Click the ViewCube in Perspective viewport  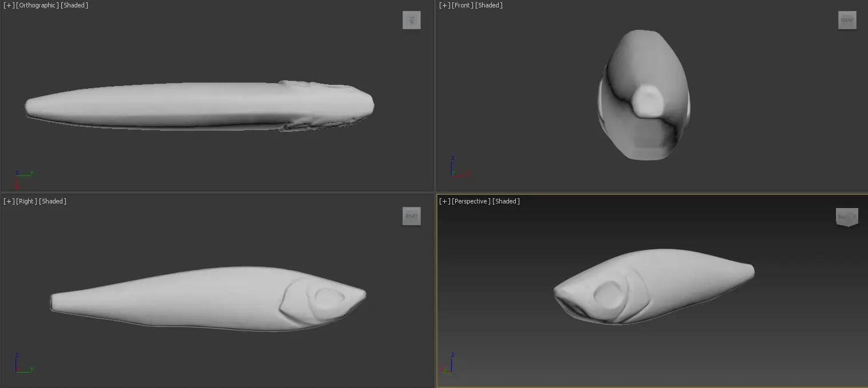847,217
